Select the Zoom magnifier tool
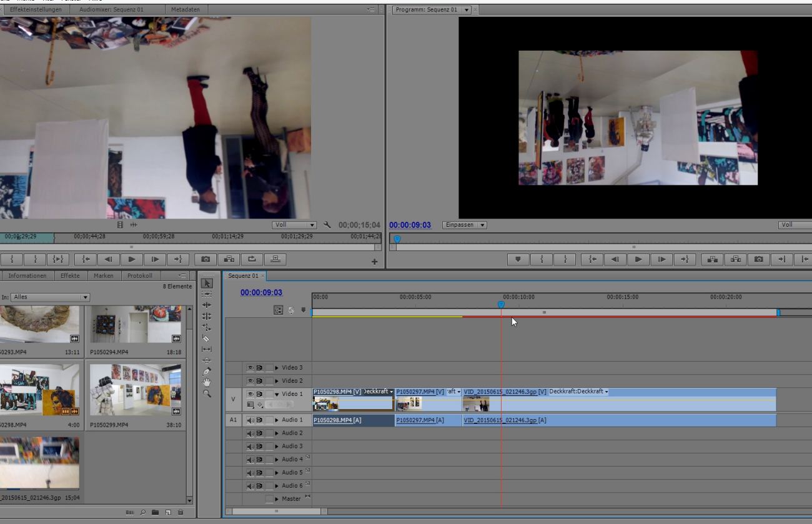This screenshot has width=812, height=524. coord(207,393)
